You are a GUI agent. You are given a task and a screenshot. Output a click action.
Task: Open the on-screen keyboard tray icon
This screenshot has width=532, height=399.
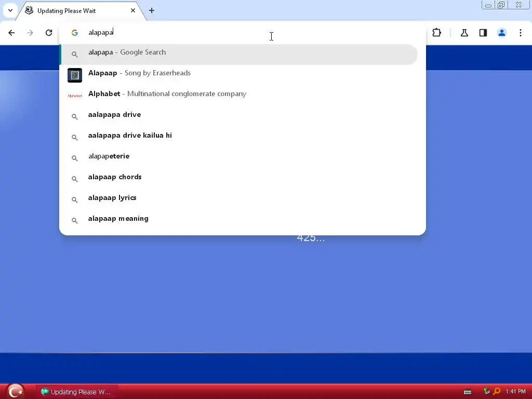[468, 392]
